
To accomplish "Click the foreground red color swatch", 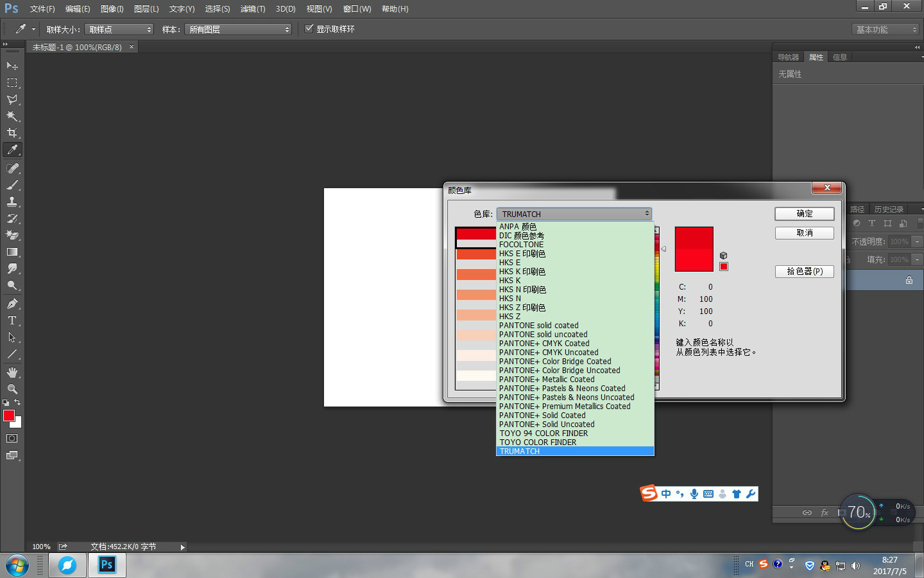I will pos(9,416).
